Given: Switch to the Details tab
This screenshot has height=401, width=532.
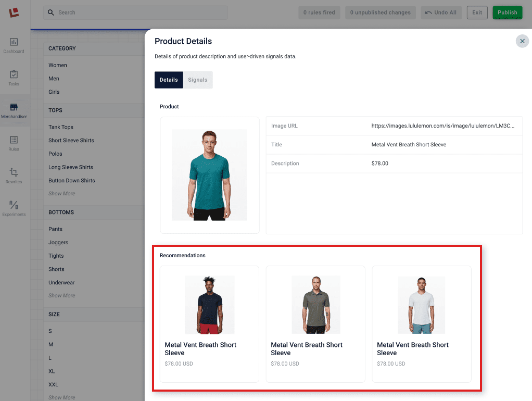Looking at the screenshot, I should [x=169, y=80].
